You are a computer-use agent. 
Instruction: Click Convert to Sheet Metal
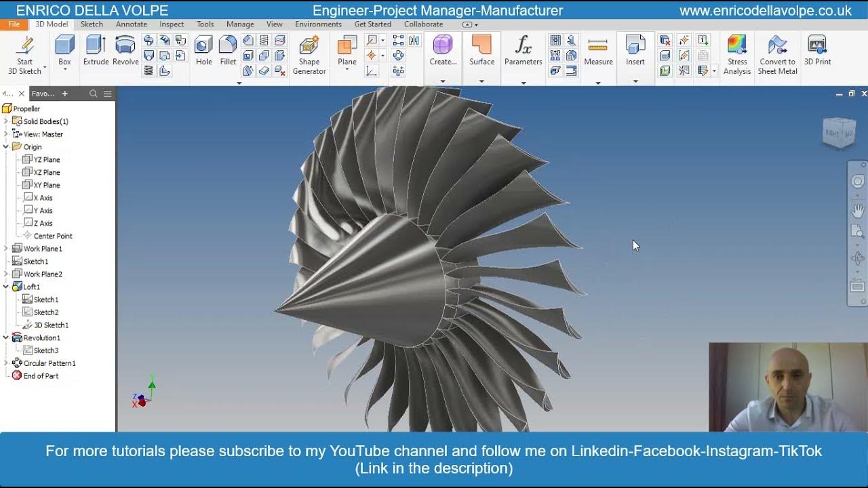coord(777,55)
